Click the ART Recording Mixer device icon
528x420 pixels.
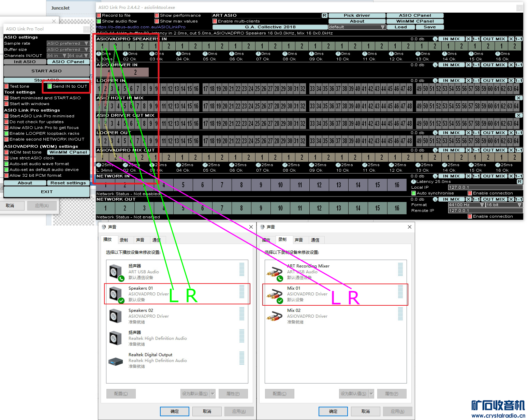(275, 272)
